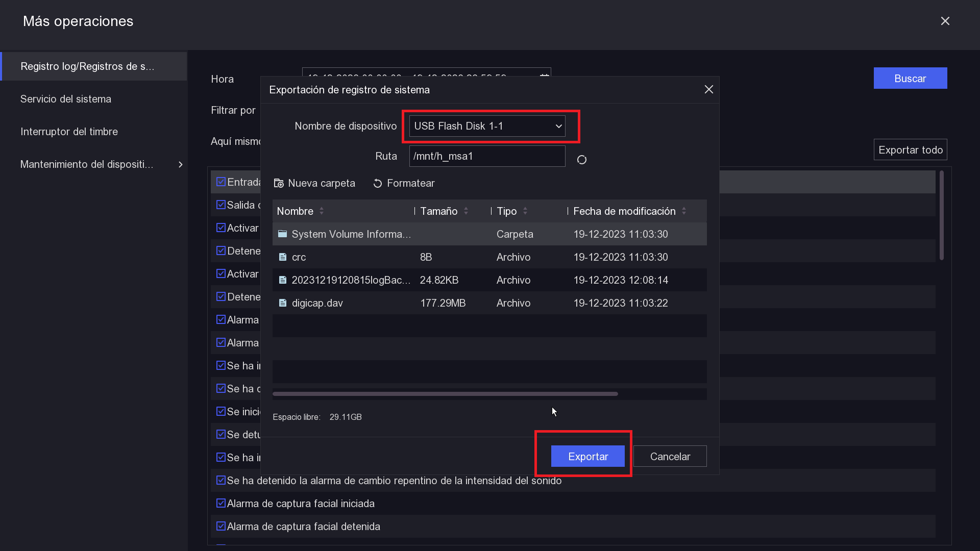Close the Exportación de registro dialog

pyautogui.click(x=708, y=89)
